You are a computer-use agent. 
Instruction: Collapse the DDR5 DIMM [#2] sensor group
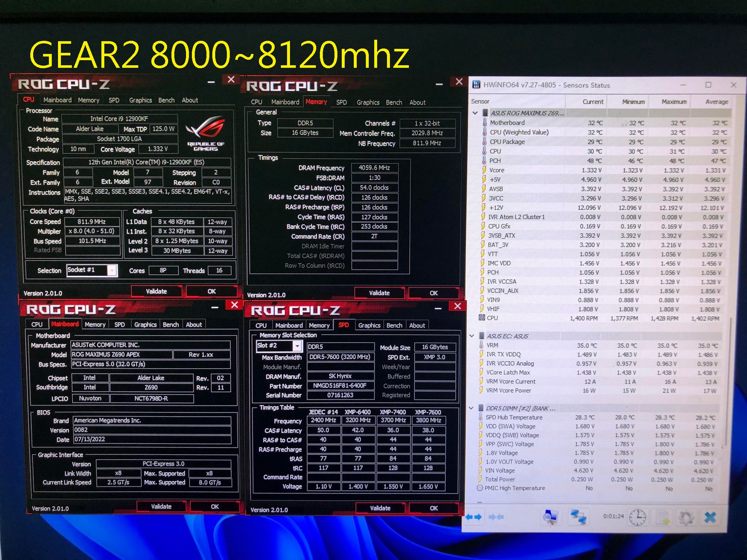471,408
